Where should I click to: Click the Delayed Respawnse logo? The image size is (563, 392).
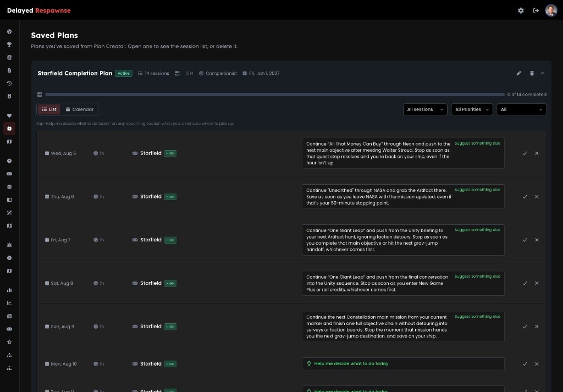(39, 10)
